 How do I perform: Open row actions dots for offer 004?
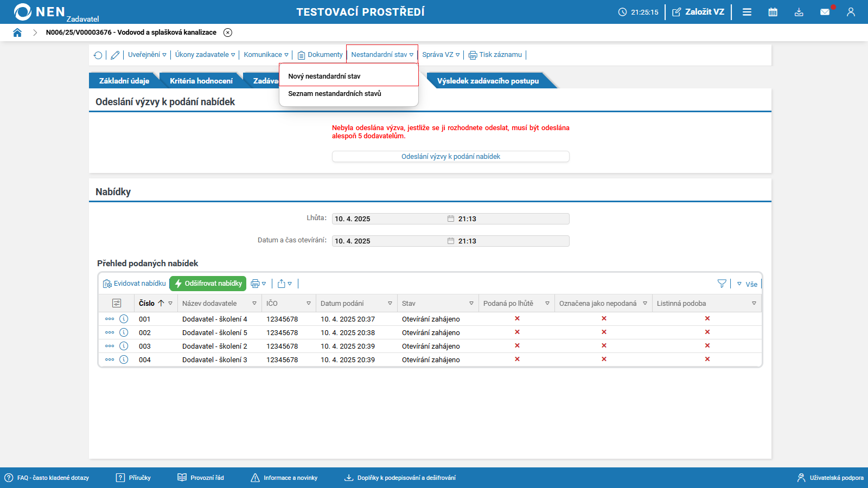(110, 359)
